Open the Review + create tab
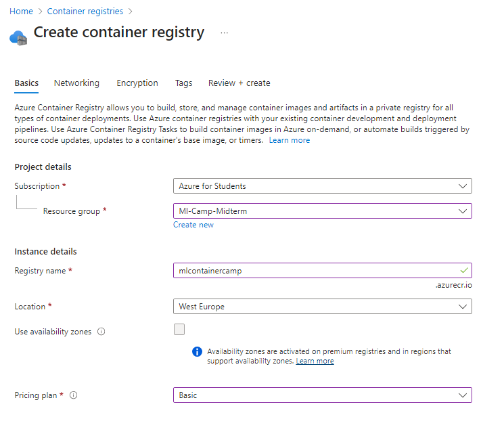 (239, 83)
